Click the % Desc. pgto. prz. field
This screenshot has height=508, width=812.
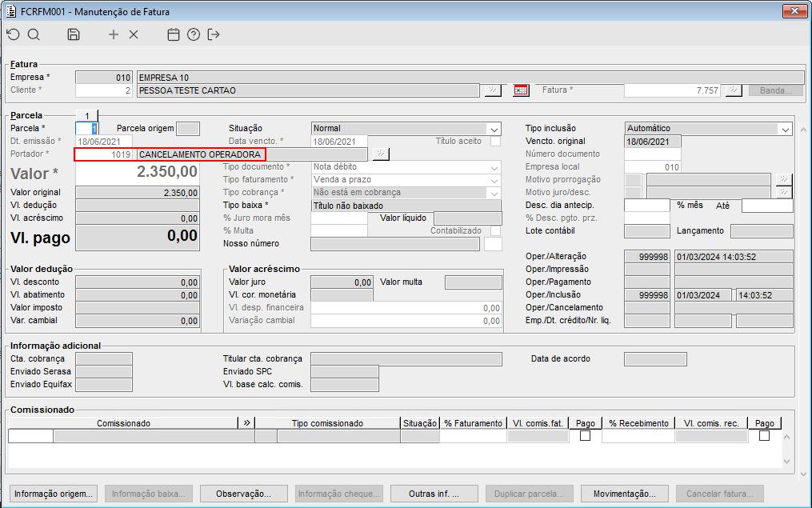coord(647,218)
